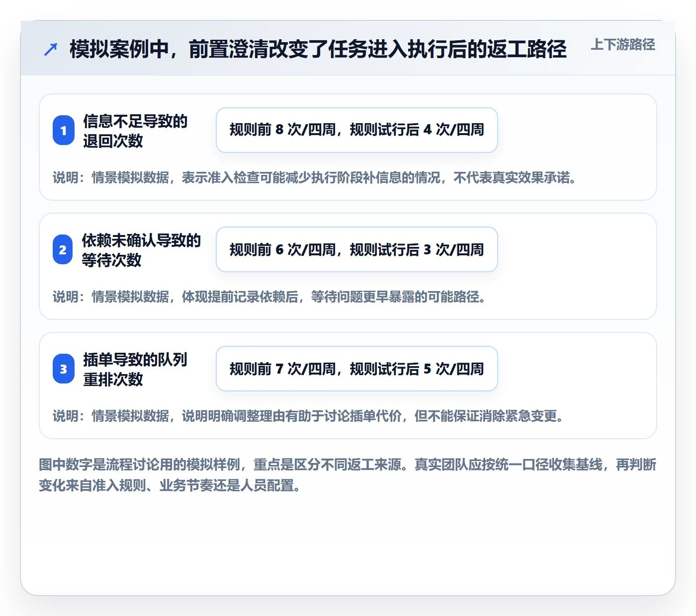The height and width of the screenshot is (616, 696).
Task: Select the label 依赖未确认导致的等待次数
Action: (x=141, y=250)
